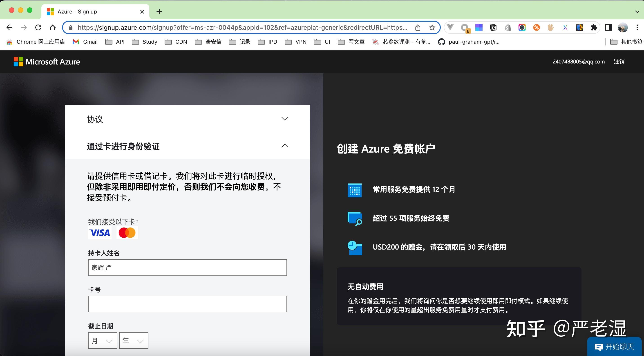Select the Mastercard option
The image size is (644, 356).
(127, 232)
